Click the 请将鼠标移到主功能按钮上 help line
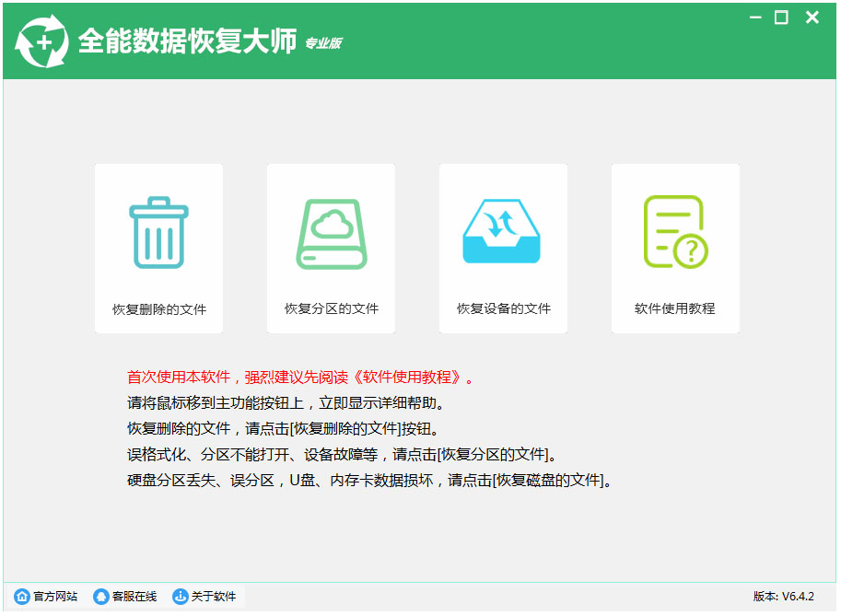 click(x=286, y=403)
